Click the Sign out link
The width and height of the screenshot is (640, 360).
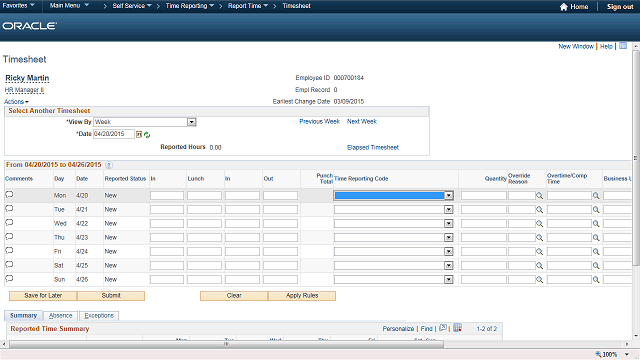[x=620, y=7]
